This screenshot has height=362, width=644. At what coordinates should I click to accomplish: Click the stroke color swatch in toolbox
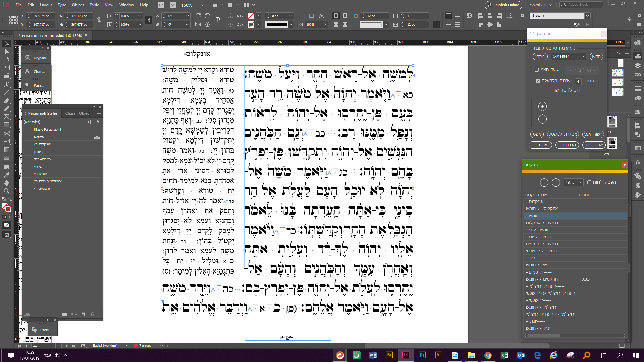tap(8, 209)
